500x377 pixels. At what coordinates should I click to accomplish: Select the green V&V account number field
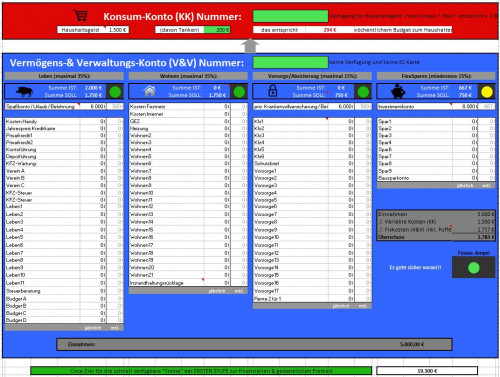point(290,62)
